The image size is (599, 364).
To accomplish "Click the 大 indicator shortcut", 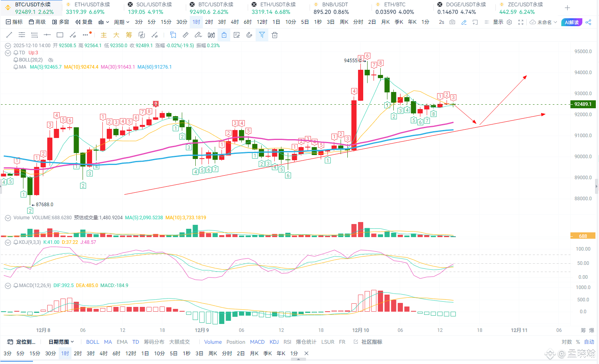I will 116,35.
